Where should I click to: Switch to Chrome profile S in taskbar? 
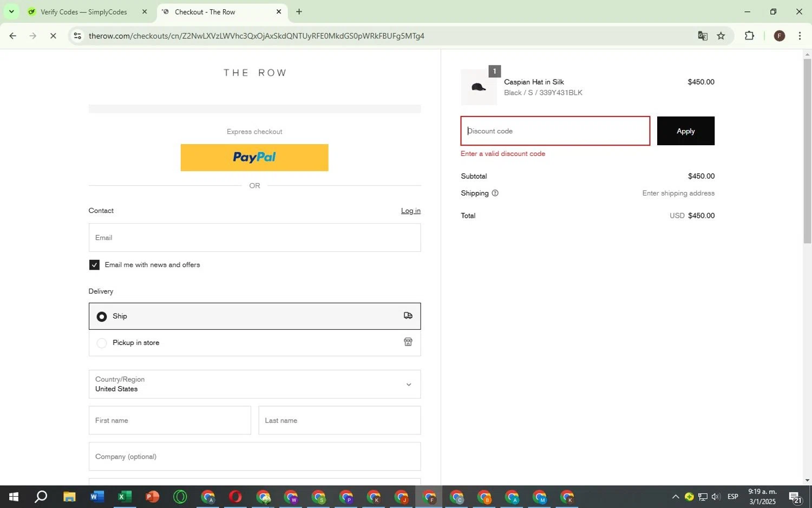[318, 497]
